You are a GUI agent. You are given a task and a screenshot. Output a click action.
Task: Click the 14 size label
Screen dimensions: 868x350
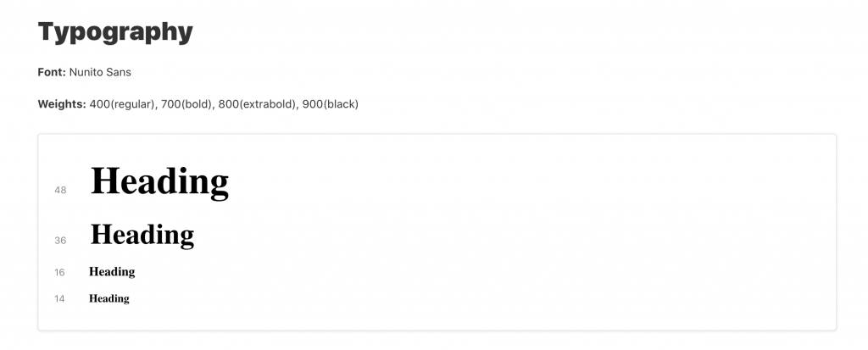point(59,299)
